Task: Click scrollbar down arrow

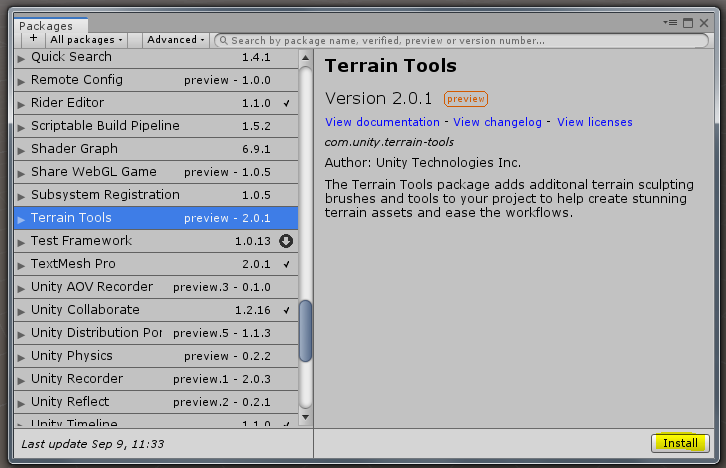Action: point(305,417)
